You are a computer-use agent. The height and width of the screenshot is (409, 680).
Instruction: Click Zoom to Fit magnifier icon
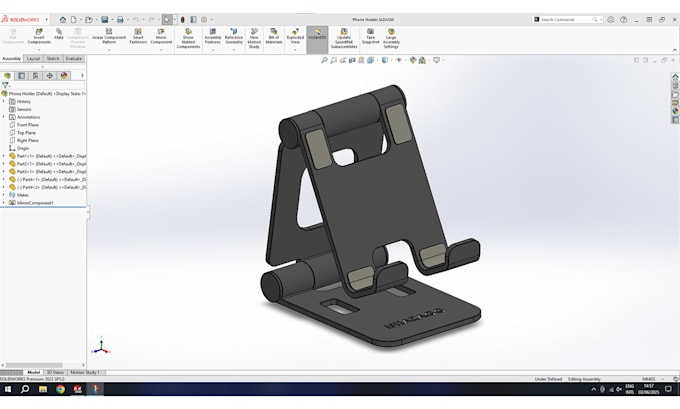coord(324,60)
